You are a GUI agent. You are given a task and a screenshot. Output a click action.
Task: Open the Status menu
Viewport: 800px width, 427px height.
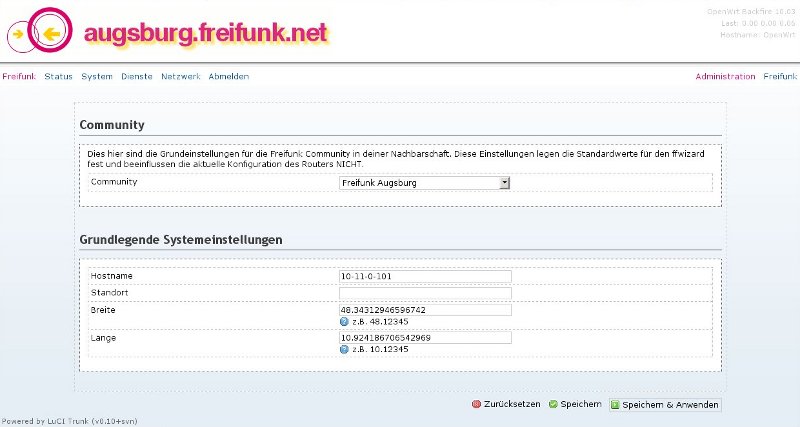pos(58,76)
